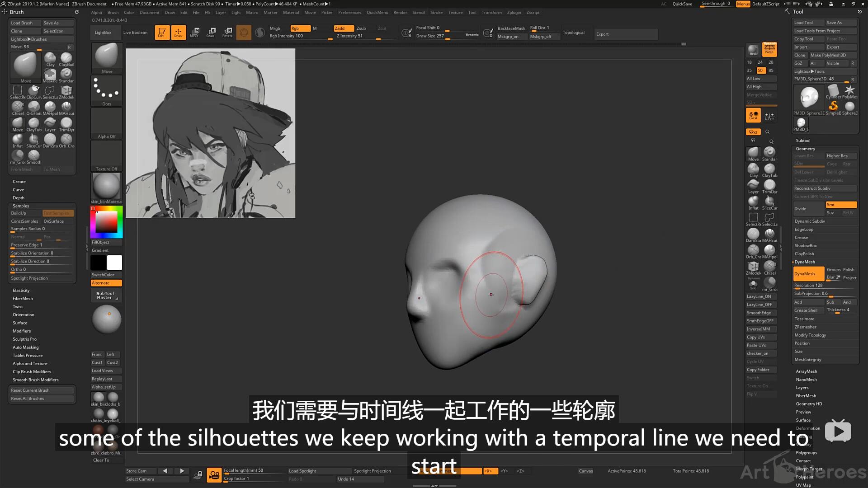Pick a color in the color picker square

click(107, 222)
